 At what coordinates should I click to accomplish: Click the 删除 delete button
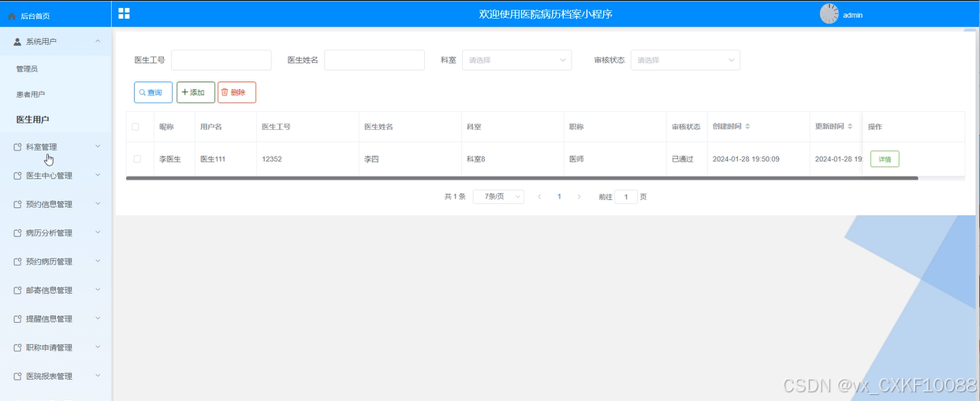[x=237, y=92]
